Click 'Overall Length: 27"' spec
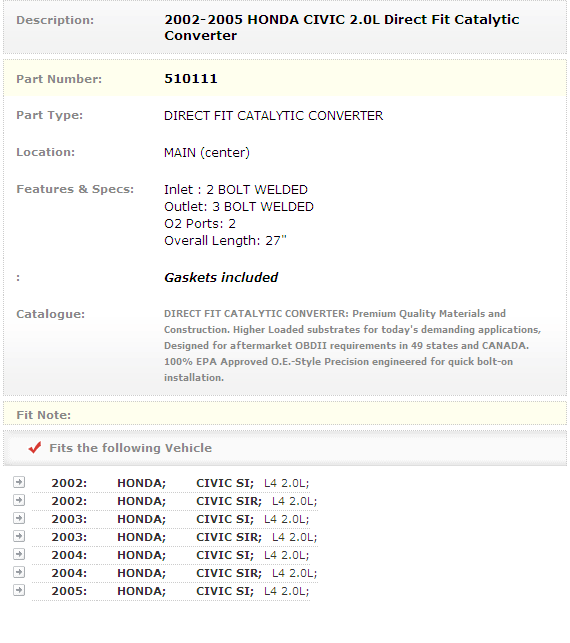 coord(225,240)
